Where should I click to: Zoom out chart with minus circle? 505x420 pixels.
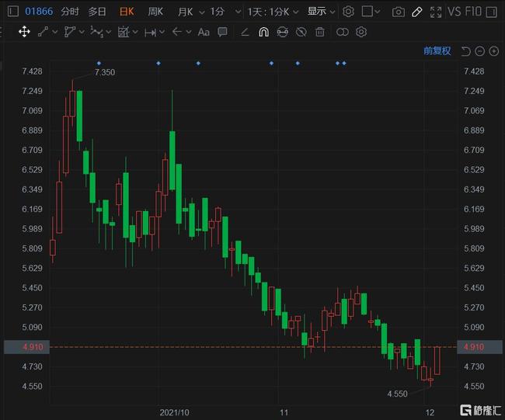click(x=479, y=51)
